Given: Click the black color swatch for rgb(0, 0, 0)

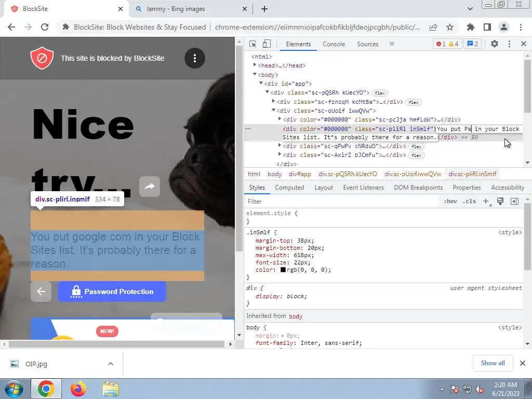Looking at the screenshot, I should tap(283, 270).
